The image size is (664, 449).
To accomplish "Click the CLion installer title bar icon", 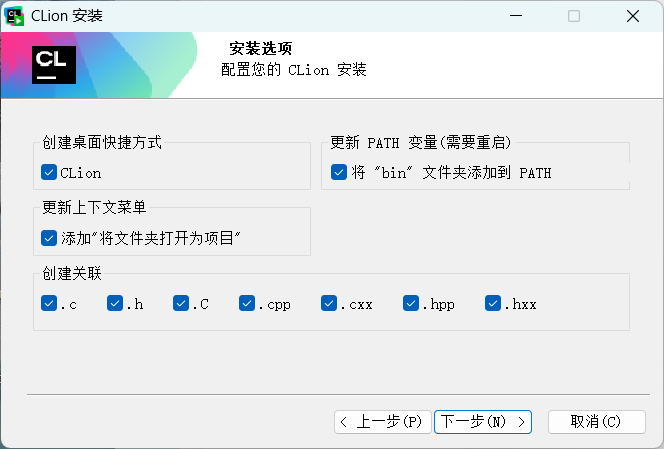I will point(14,16).
